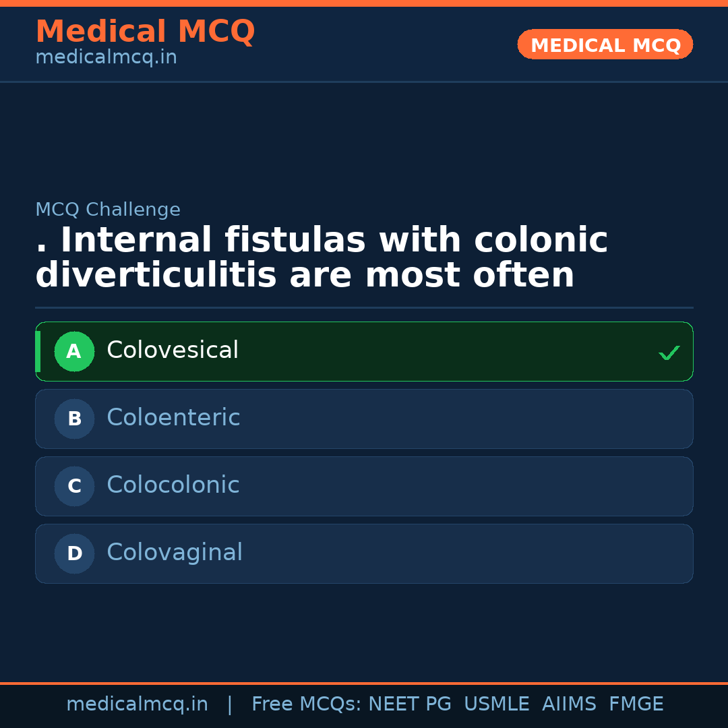Click the Free MCQs footer text
The width and height of the screenshot is (728, 728).
(306, 704)
